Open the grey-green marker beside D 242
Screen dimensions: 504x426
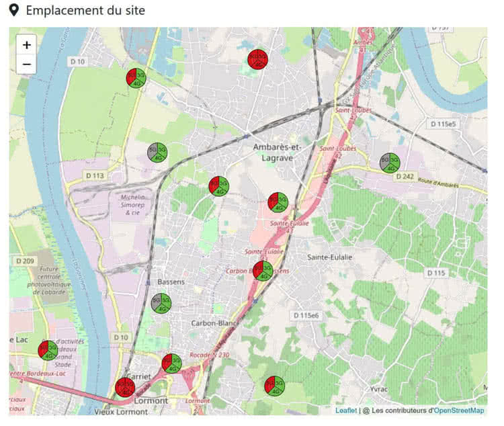click(390, 162)
